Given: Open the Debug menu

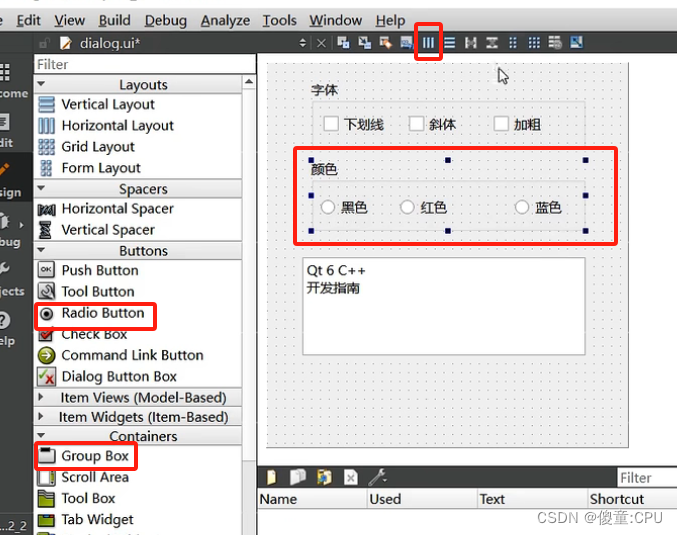Looking at the screenshot, I should (x=166, y=20).
